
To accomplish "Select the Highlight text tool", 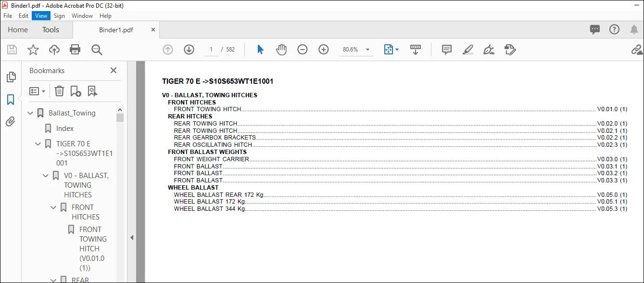I will 467,50.
